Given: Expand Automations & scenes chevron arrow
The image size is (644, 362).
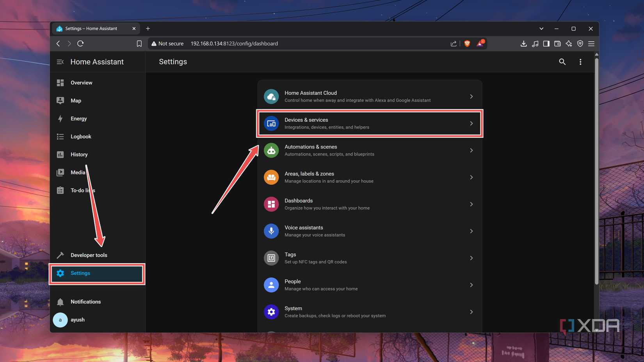Looking at the screenshot, I should 471,151.
